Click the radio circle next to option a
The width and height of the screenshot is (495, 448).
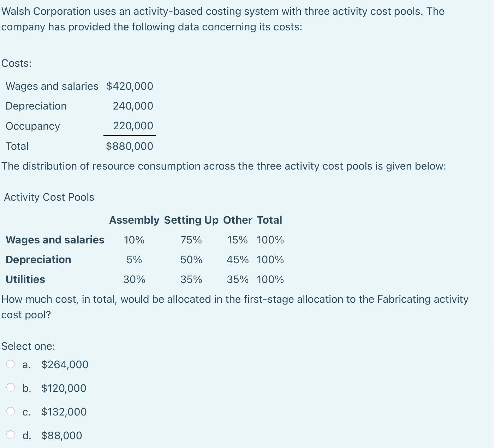click(11, 364)
